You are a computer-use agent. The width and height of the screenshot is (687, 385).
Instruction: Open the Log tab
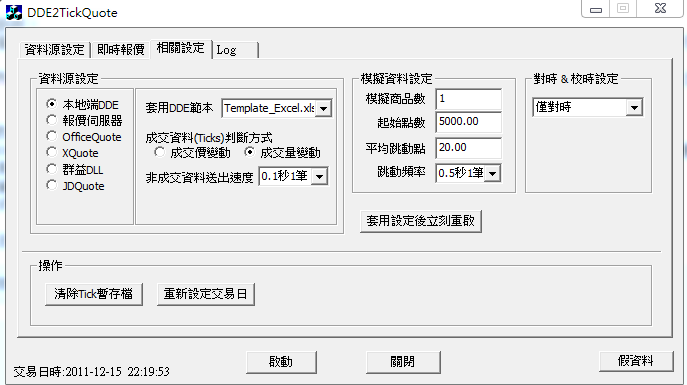coord(235,50)
